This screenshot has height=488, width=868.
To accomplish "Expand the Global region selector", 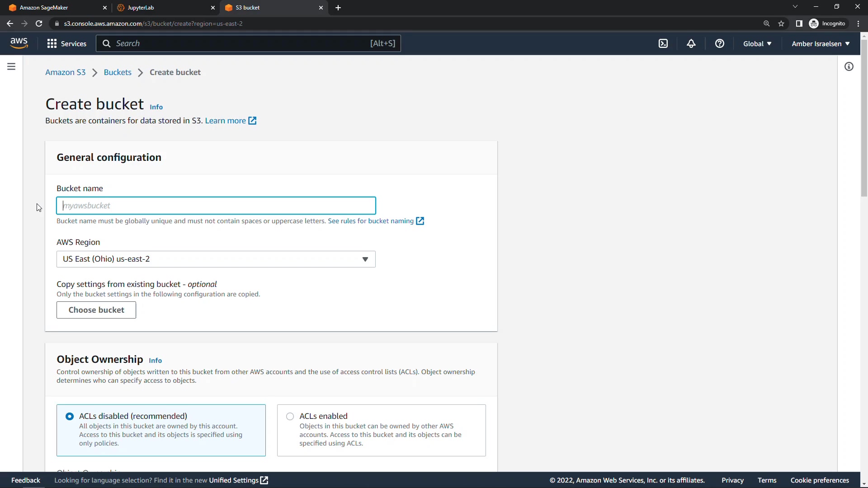I will point(757,43).
